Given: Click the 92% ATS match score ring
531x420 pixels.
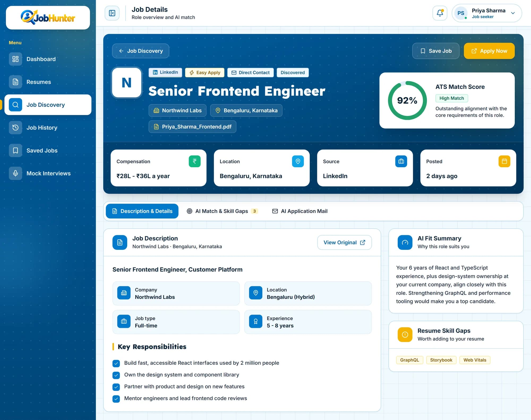Looking at the screenshot, I should (407, 100).
